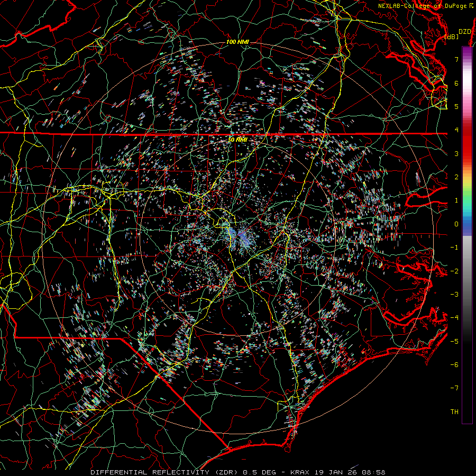The image size is (476, 476).
Task: Click the 100 NMI range ring label
Action: point(237,42)
